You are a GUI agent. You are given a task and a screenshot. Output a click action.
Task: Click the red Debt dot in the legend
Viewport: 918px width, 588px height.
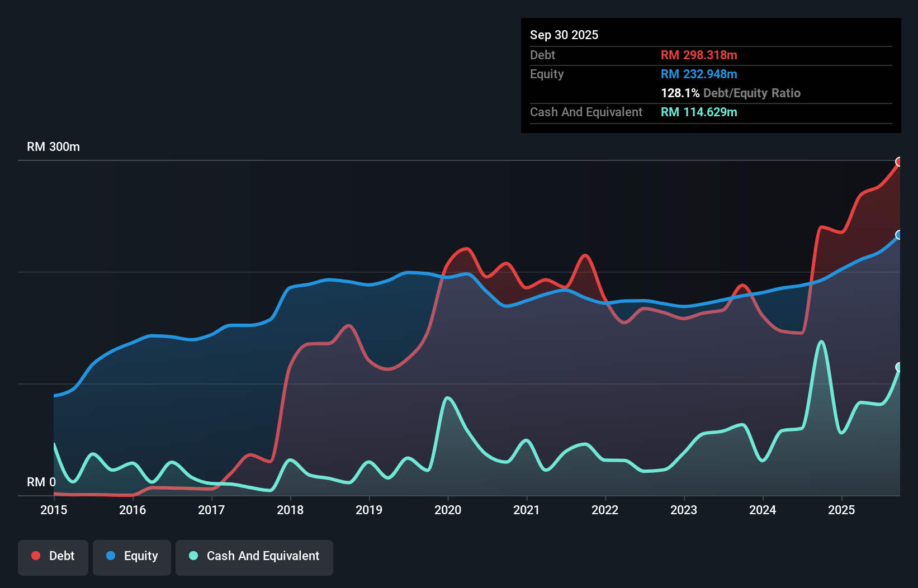pyautogui.click(x=35, y=556)
